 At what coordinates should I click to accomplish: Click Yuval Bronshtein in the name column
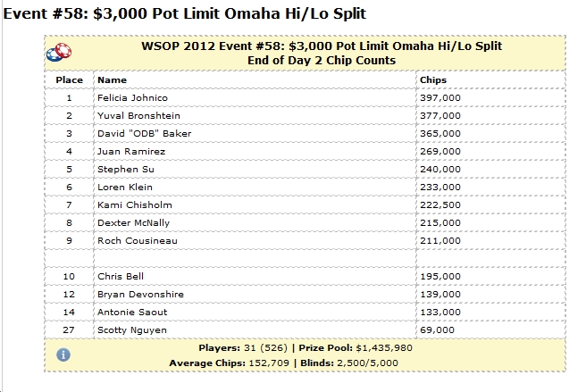[138, 116]
